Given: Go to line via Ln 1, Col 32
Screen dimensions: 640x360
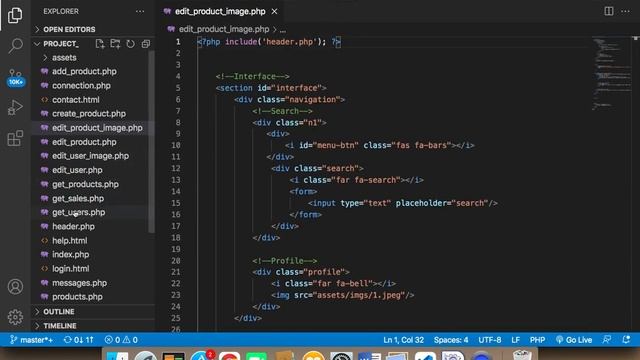Looking at the screenshot, I should tap(403, 340).
